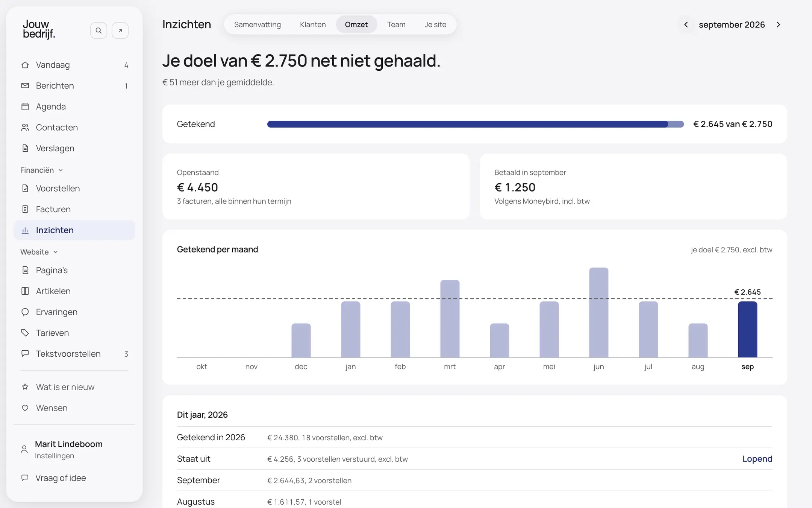Click the Openstaand € 4.450 card
This screenshot has width=812, height=508.
(316, 186)
